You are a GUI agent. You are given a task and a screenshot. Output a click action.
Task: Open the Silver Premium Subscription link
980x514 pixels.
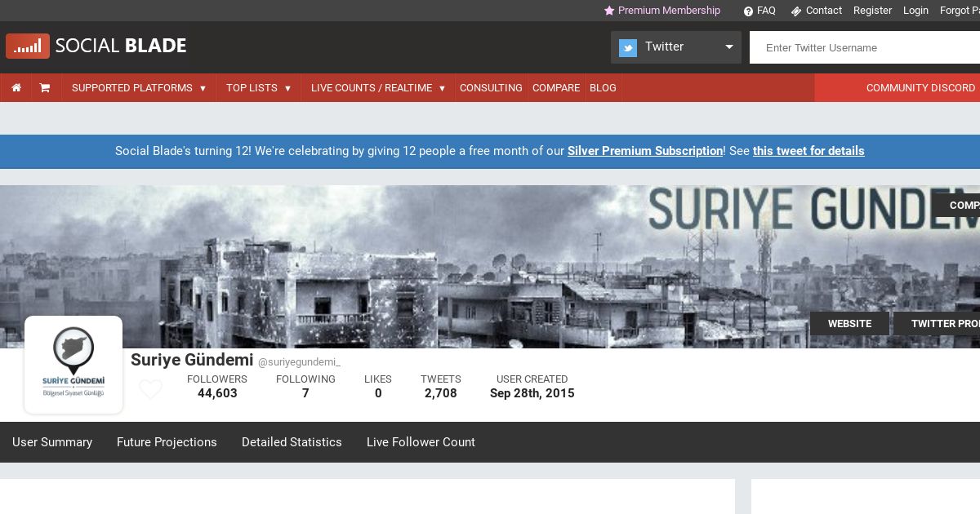pyautogui.click(x=645, y=151)
